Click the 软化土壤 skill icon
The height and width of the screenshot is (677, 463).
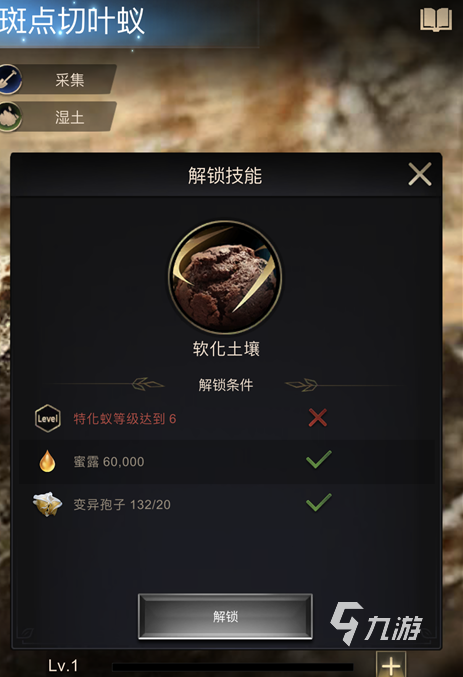pos(225,277)
